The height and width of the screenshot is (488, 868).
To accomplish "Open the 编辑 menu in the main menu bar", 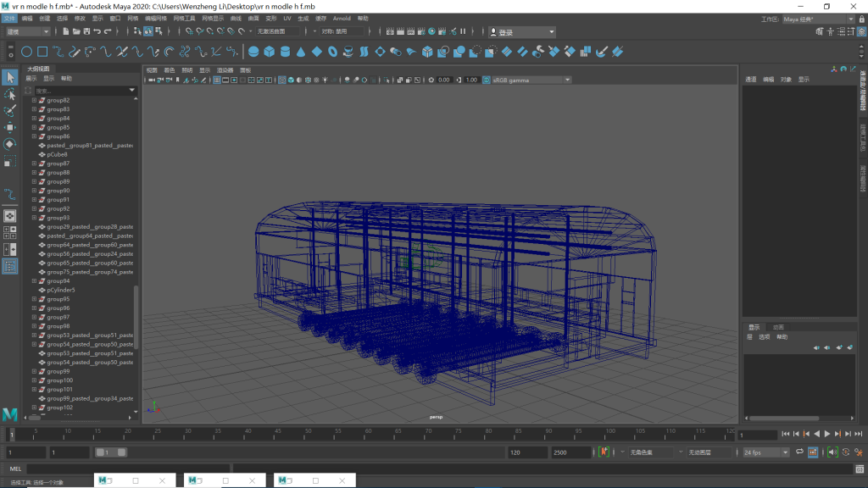I will pos(27,19).
